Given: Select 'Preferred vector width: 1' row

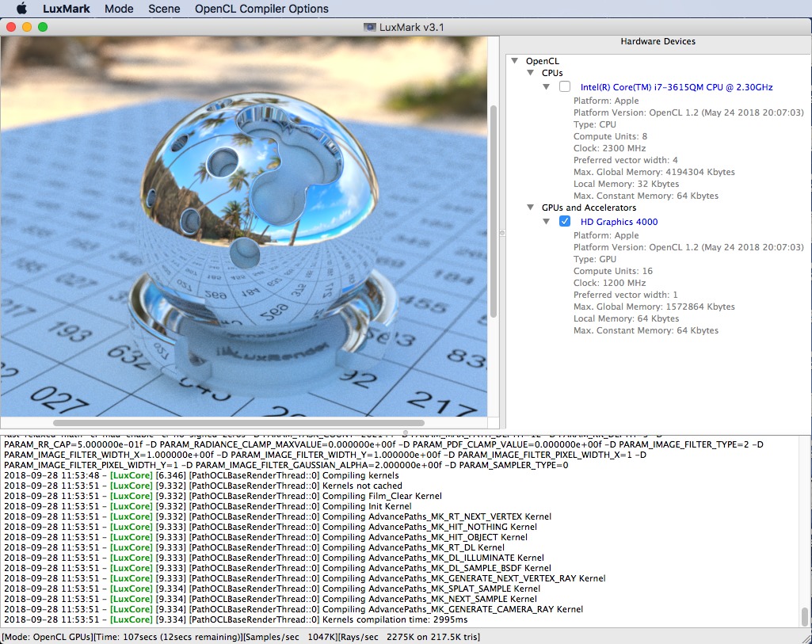Looking at the screenshot, I should point(625,295).
